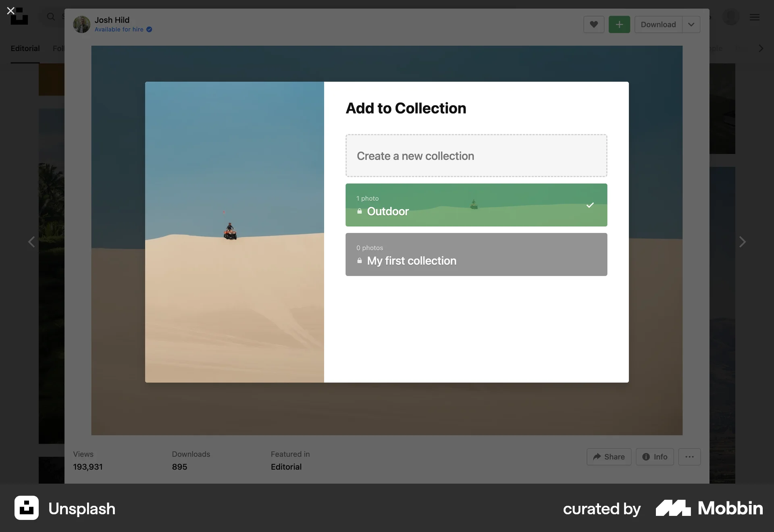Image resolution: width=774 pixels, height=532 pixels.
Task: Click the verified badge beside Available for hire
Action: [149, 29]
